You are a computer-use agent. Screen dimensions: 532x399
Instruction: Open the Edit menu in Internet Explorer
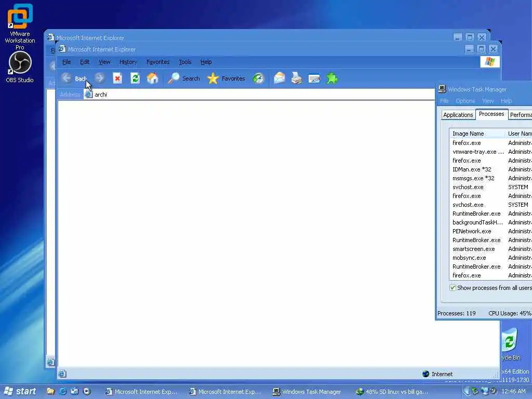tap(85, 62)
